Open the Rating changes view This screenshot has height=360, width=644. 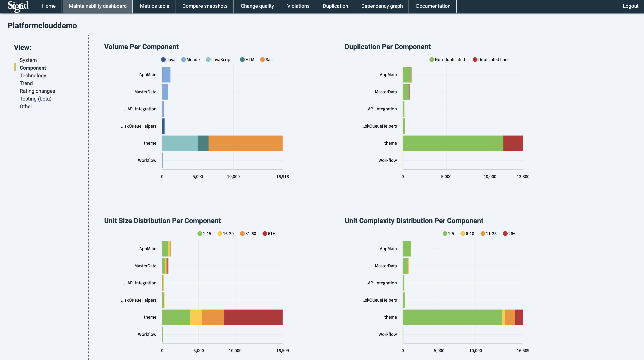pyautogui.click(x=37, y=91)
